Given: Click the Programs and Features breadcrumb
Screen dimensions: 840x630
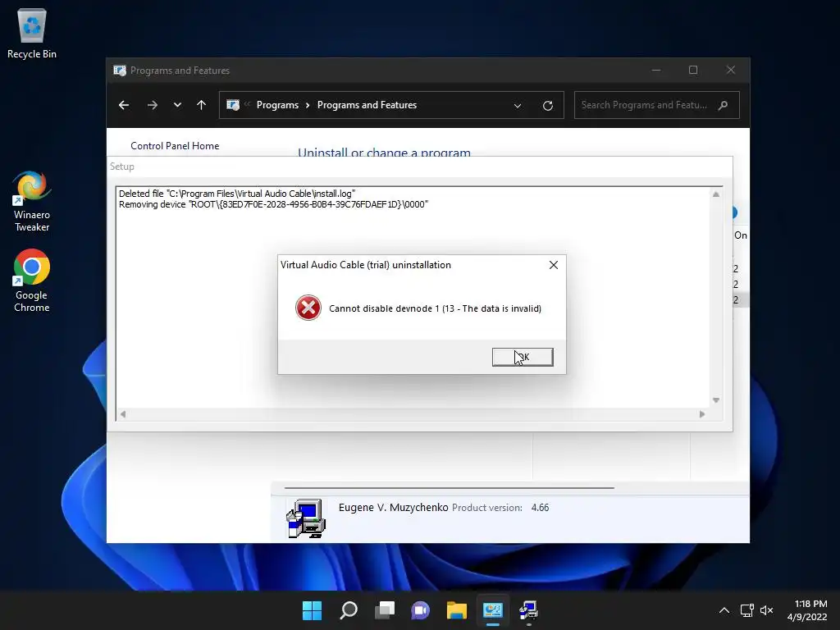Looking at the screenshot, I should click(367, 105).
